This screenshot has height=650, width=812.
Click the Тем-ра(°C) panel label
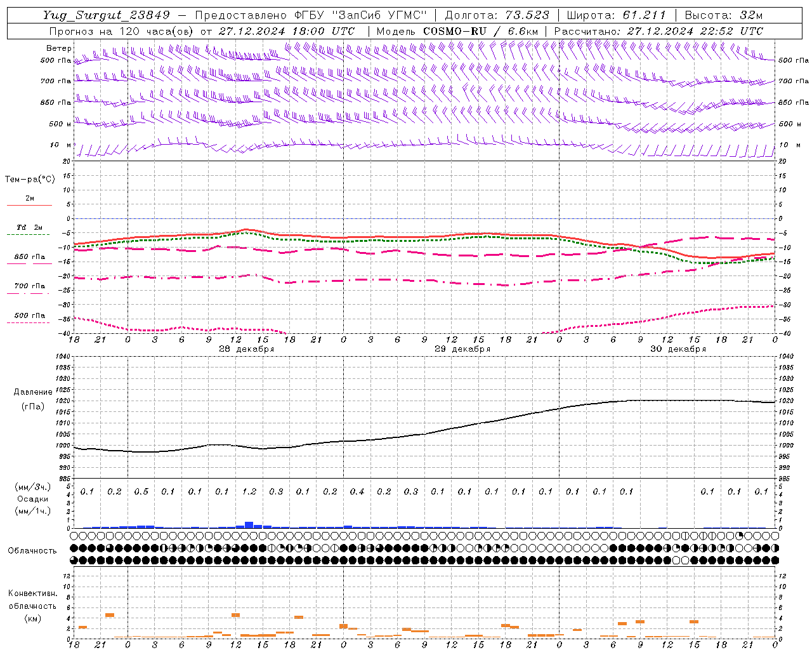pyautogui.click(x=30, y=179)
